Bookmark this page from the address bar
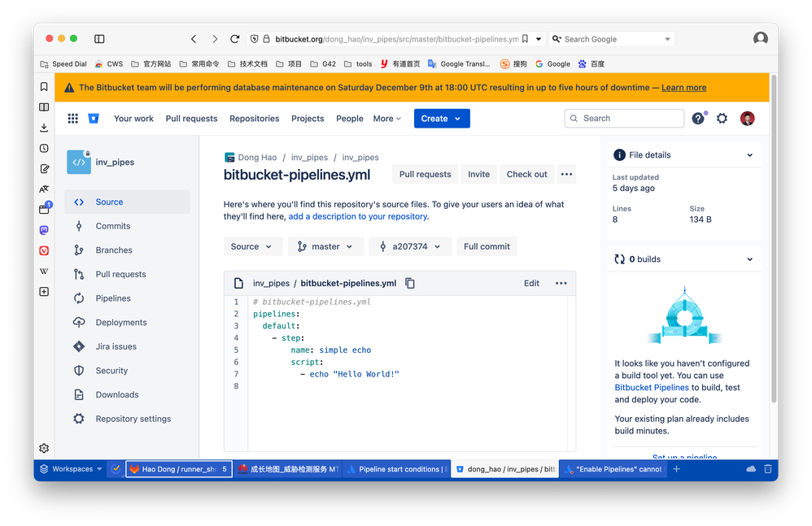This screenshot has width=812, height=526. click(x=525, y=39)
